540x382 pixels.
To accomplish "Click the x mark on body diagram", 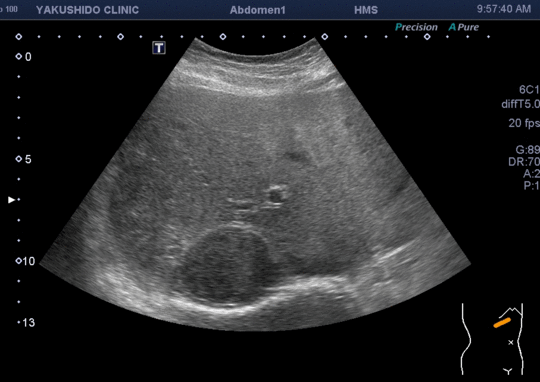I will point(511,342).
